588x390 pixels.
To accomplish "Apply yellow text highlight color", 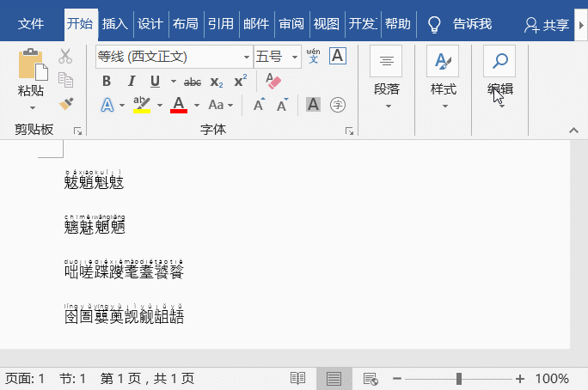I will (142, 105).
